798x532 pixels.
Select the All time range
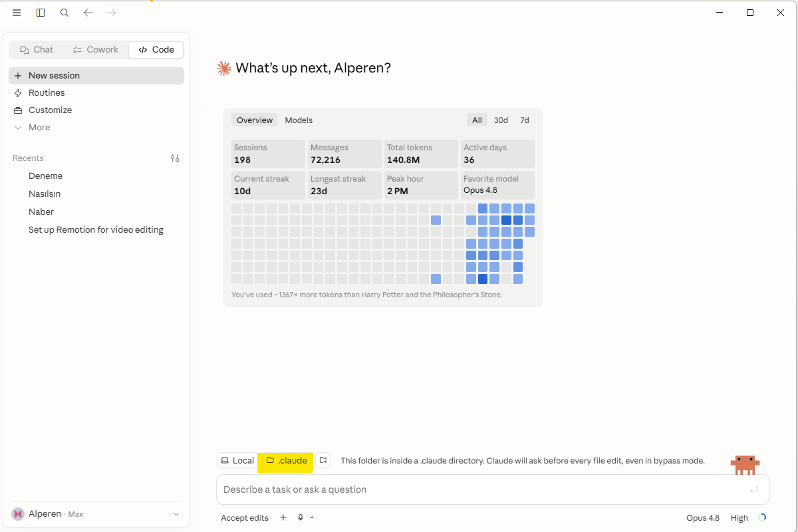click(477, 120)
